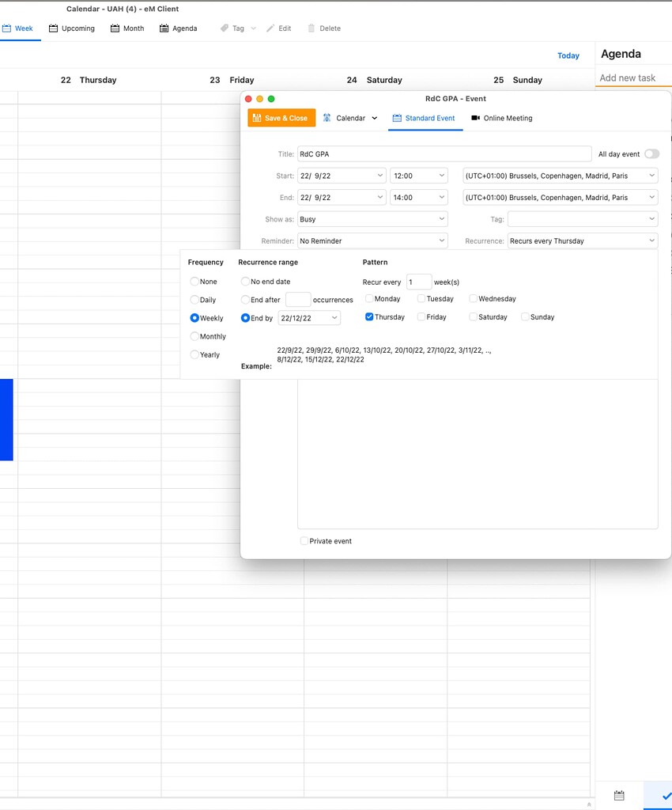Switch to Agenda view
The height and width of the screenshot is (810, 672).
pos(179,28)
